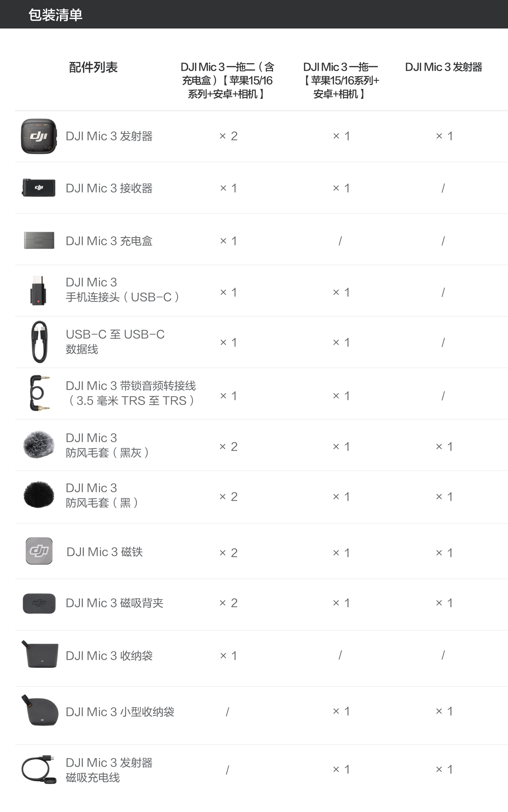Click the DJI Mic 3 receiver image
This screenshot has width=508, height=812.
pos(39,188)
